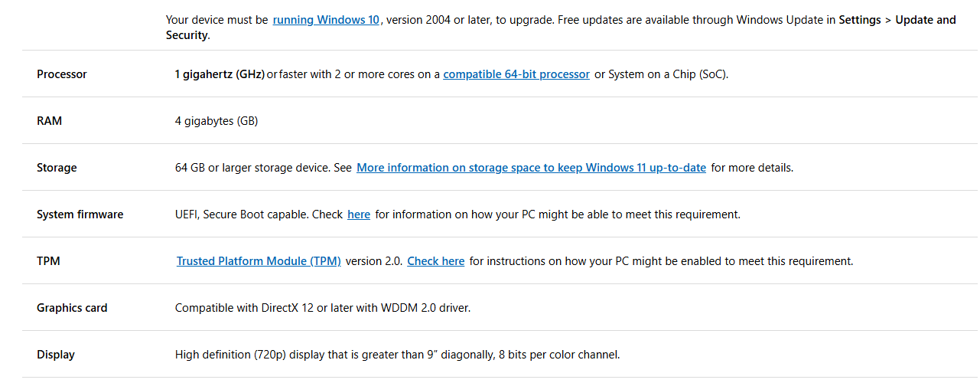Click the "UEFI, Secure Boot capable" text
Image resolution: width=980 pixels, height=383 pixels.
click(241, 214)
